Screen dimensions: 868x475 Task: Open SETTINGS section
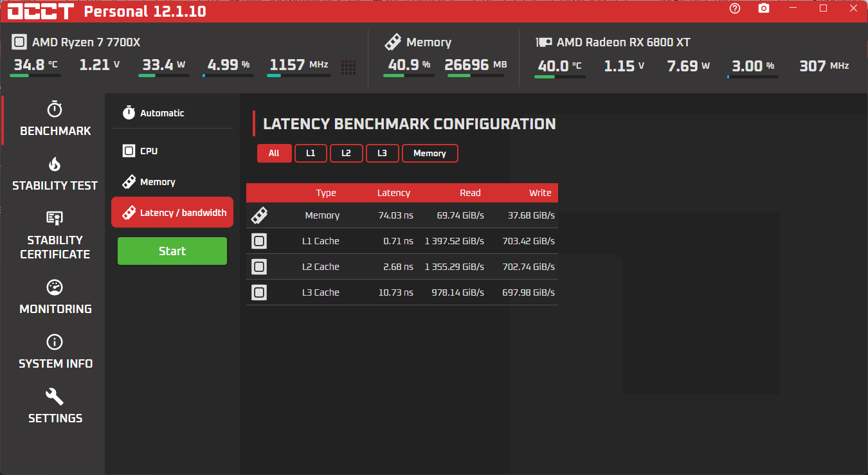(55, 406)
